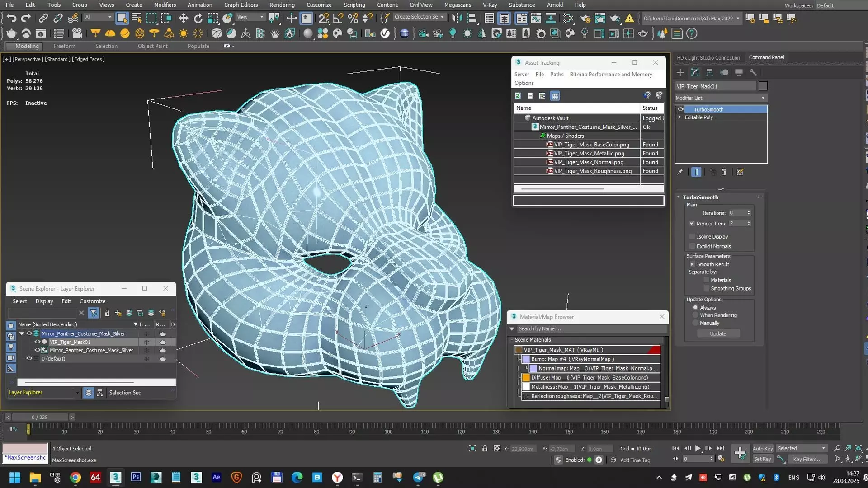Select the Rotate transform tool
The width and height of the screenshot is (868, 488).
(x=198, y=18)
